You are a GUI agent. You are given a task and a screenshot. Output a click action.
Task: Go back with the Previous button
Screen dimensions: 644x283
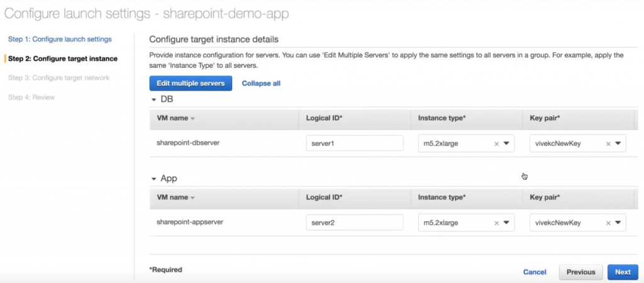click(x=580, y=272)
